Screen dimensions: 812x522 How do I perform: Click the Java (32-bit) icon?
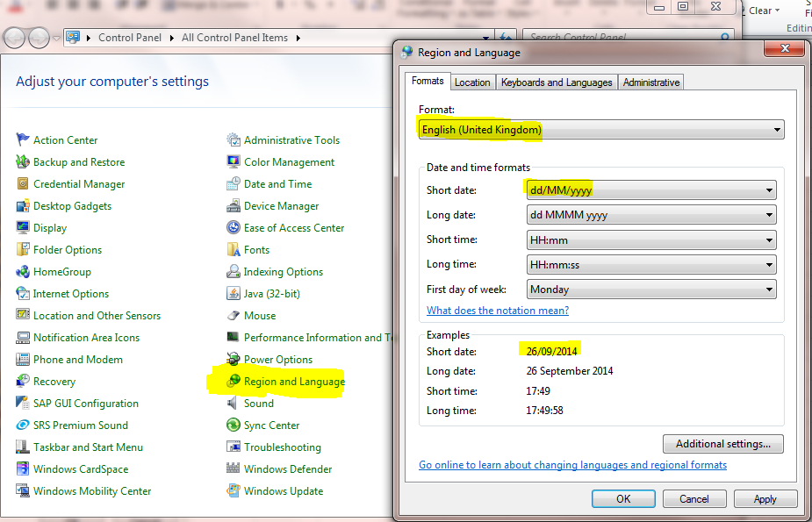pos(234,294)
